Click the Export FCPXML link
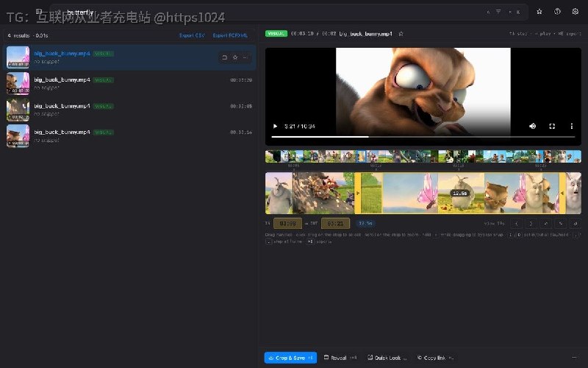 230,35
